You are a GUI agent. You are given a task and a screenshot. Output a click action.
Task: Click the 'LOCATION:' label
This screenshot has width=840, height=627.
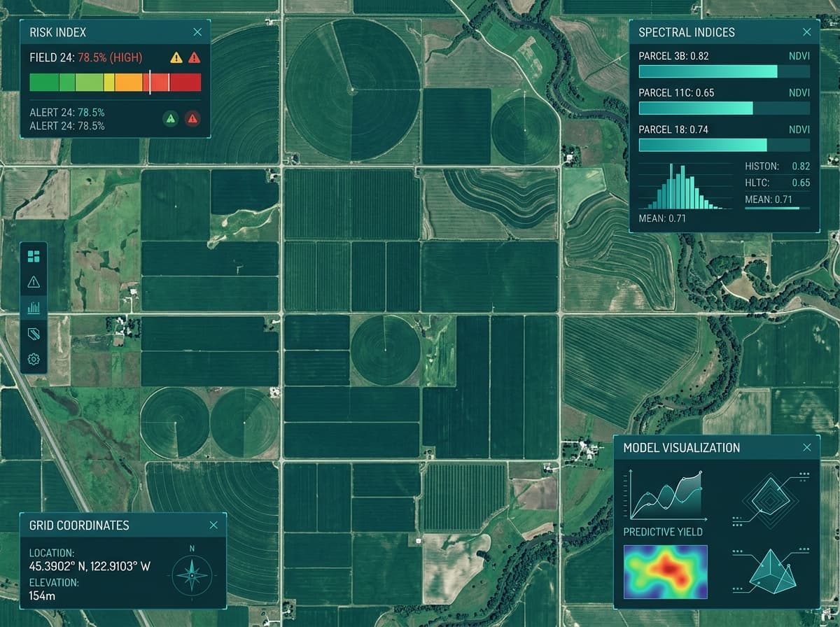(x=52, y=553)
